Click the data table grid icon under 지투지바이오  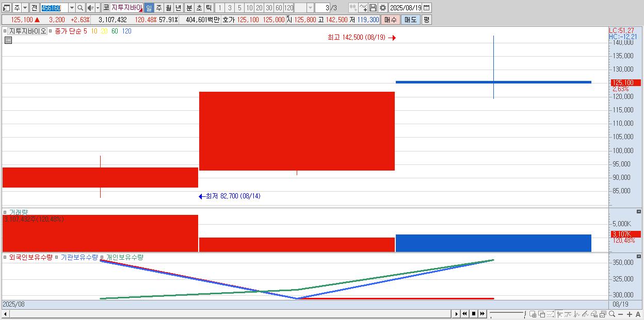(x=8, y=40)
